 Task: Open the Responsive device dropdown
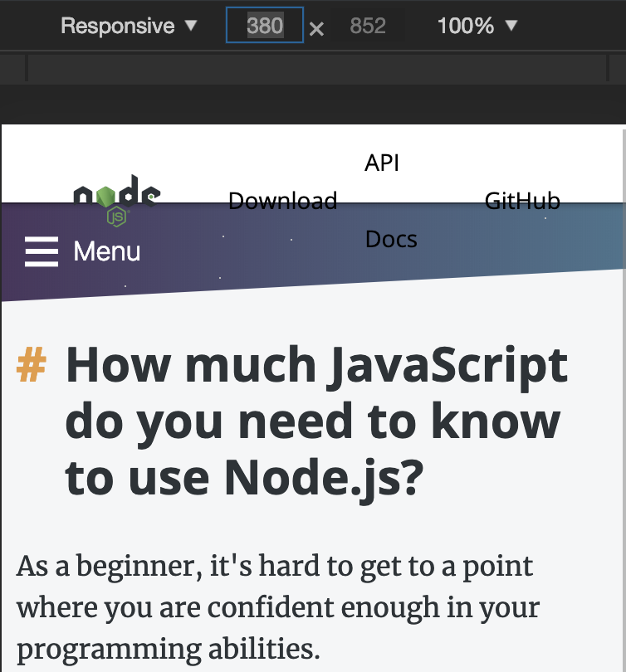129,26
